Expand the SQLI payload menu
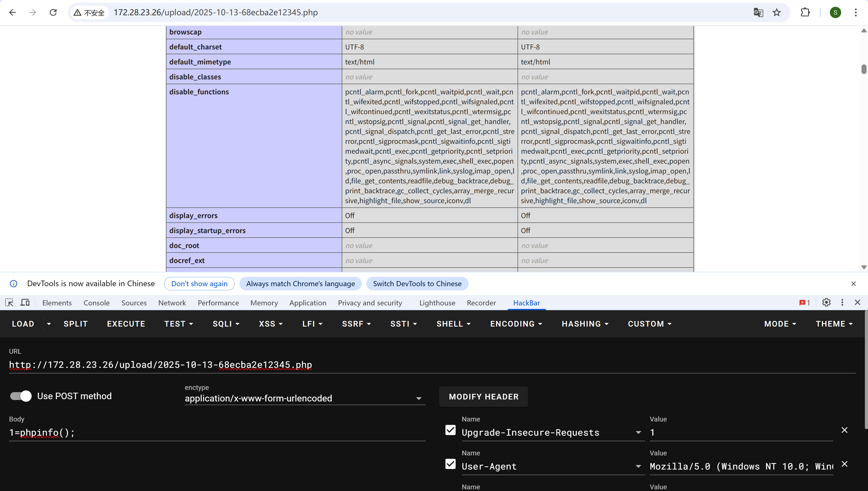The width and height of the screenshot is (868, 491). [x=226, y=324]
